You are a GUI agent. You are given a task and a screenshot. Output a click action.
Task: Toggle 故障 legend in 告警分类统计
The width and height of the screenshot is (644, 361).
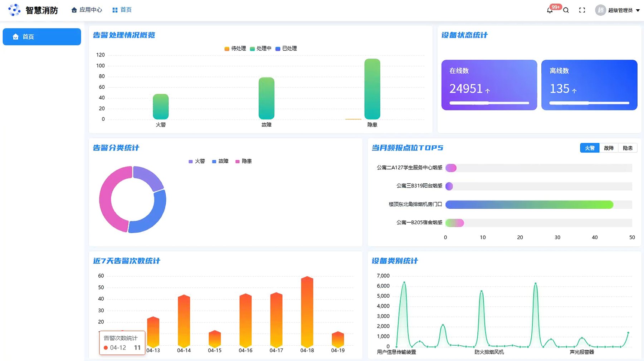220,161
